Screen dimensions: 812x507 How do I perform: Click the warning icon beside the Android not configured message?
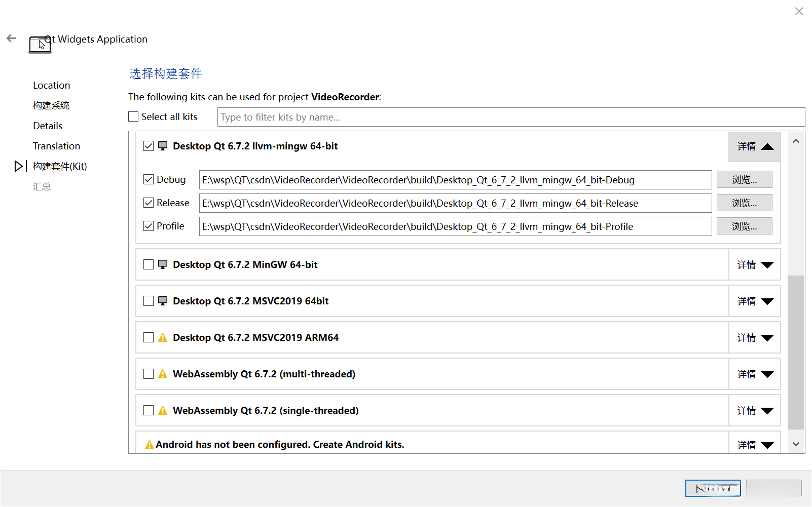pyautogui.click(x=150, y=445)
